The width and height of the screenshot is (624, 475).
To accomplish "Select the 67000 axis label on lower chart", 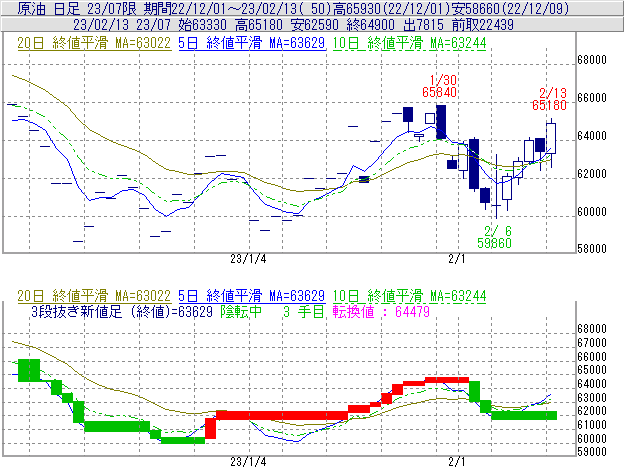I will tap(595, 342).
